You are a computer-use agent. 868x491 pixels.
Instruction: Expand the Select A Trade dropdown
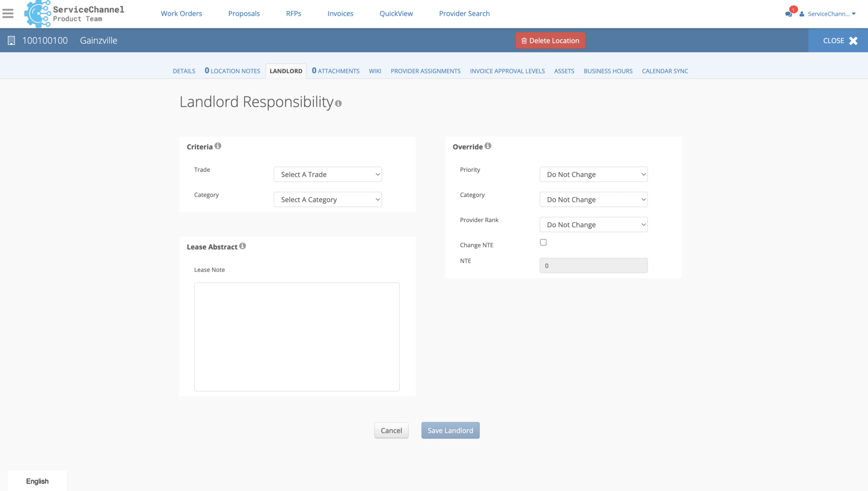(328, 175)
